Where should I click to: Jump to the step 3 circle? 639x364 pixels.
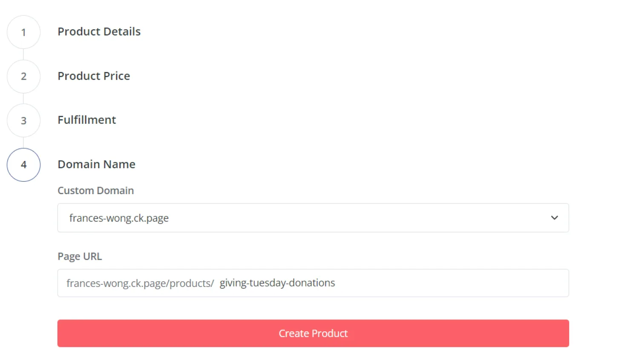click(23, 120)
